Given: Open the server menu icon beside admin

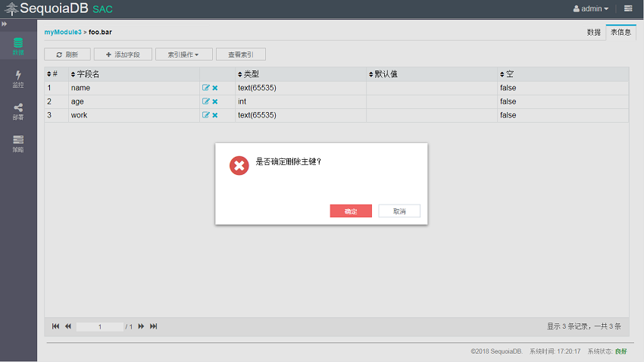Looking at the screenshot, I should [x=628, y=9].
